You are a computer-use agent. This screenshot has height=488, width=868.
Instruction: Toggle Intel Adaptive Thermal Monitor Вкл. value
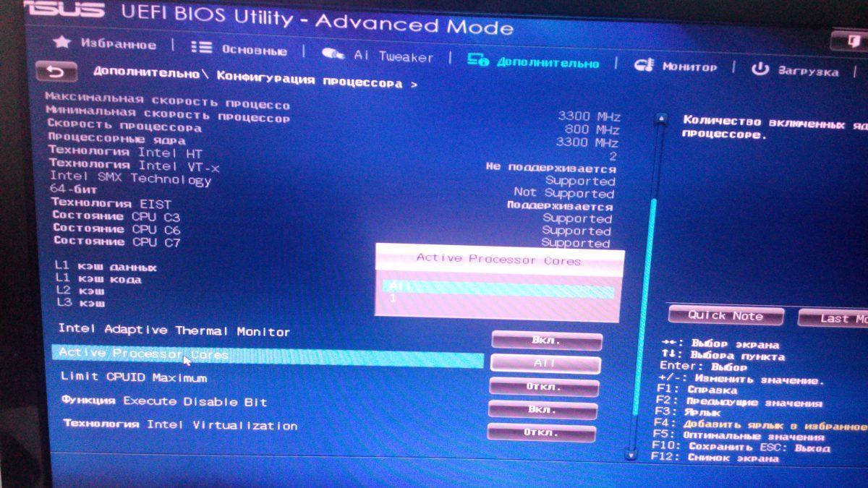[546, 340]
